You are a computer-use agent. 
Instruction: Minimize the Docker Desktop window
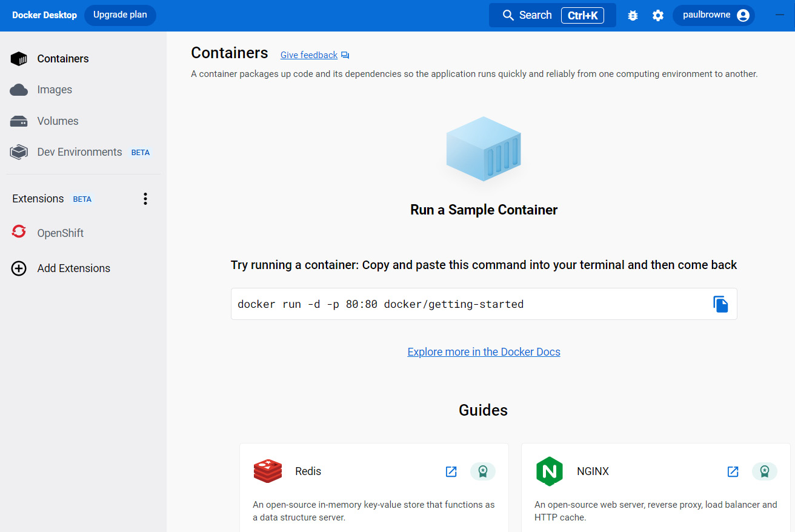tap(780, 15)
